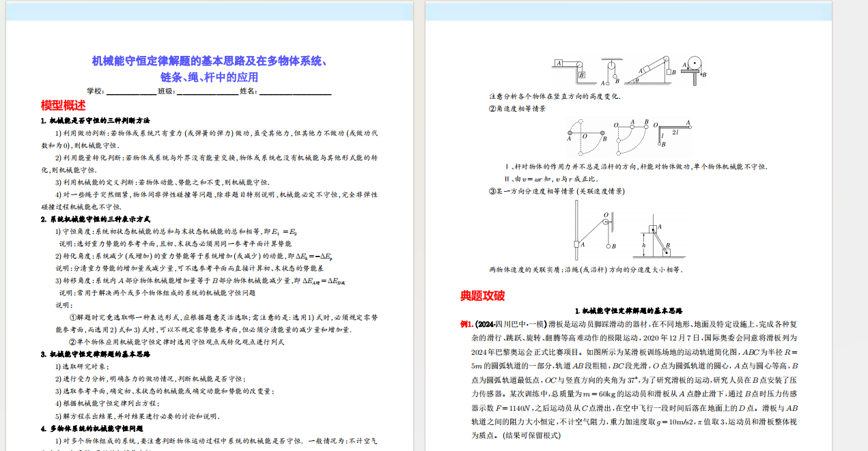This screenshot has width=868, height=451.
Task: Click the line starting 4) 对一些绳子突然绷紧
Action: 216,194
